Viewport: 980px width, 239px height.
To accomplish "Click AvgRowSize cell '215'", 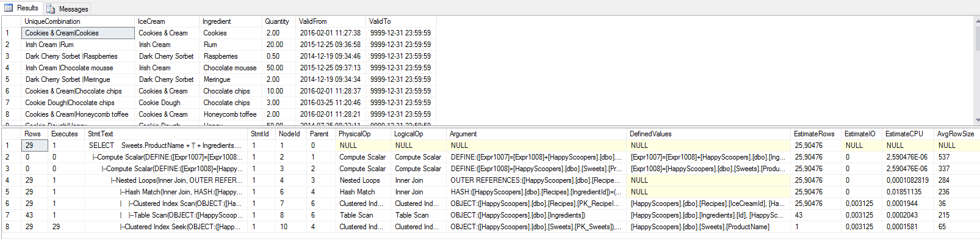I will click(x=957, y=215).
